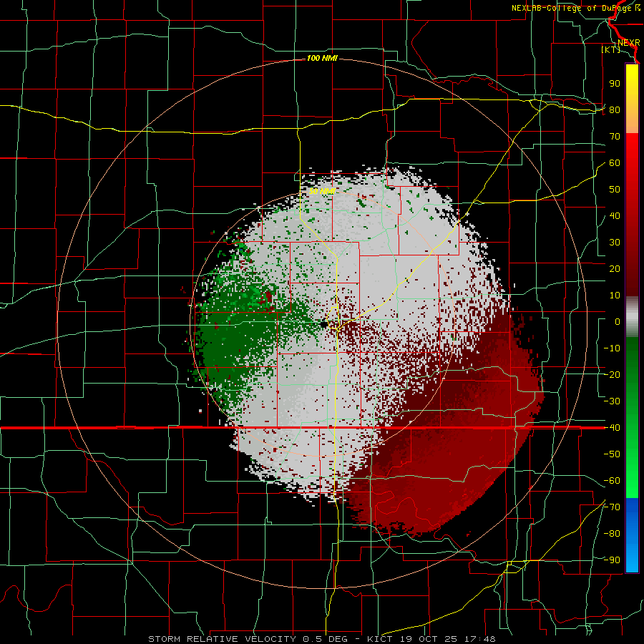This screenshot has width=644, height=644.
Task: Click the "-30" scale label
Action: click(612, 401)
